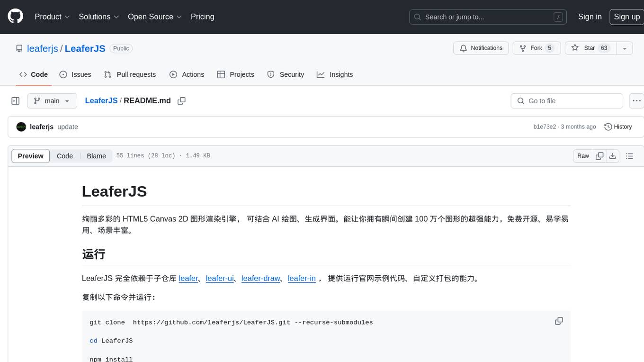Click the Notifications bell button
The height and width of the screenshot is (362, 644).
point(481,48)
